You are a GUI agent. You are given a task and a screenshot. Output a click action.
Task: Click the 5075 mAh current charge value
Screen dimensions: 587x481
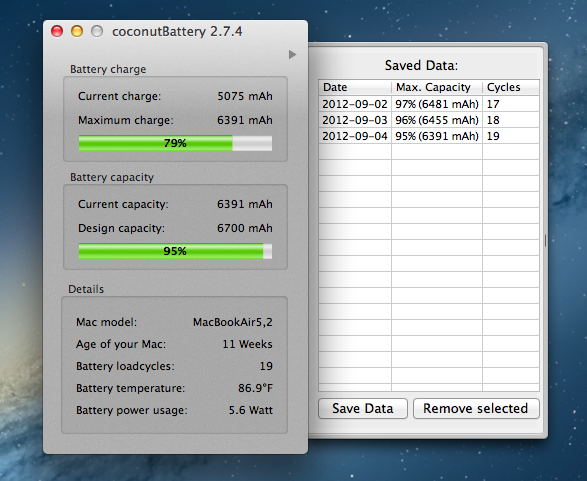[x=245, y=96]
